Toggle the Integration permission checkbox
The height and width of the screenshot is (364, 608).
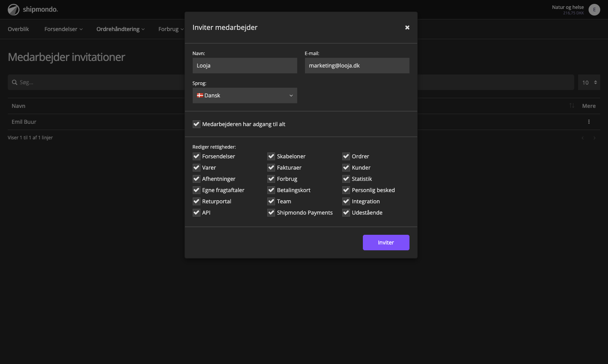click(346, 201)
